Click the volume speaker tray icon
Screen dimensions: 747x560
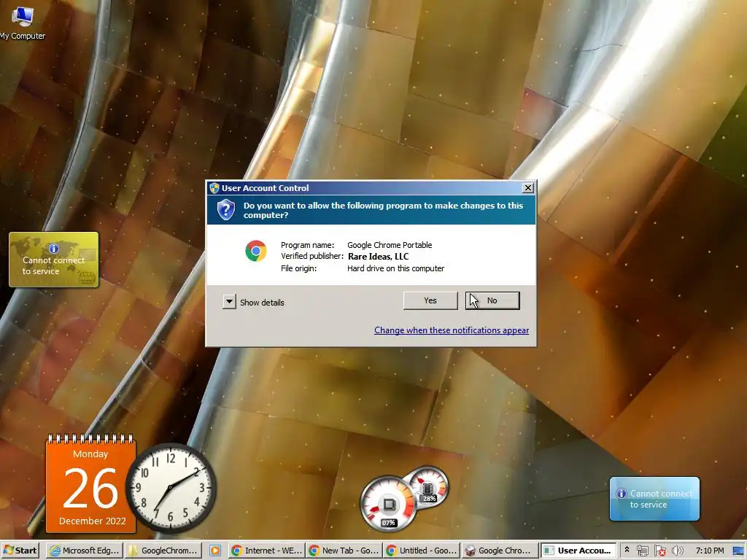[x=677, y=551]
